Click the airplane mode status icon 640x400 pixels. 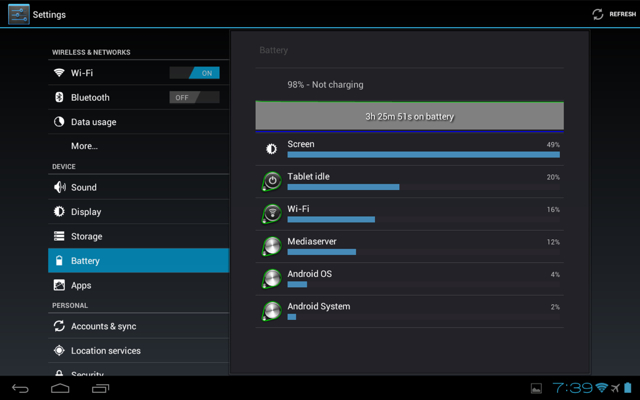tap(615, 388)
